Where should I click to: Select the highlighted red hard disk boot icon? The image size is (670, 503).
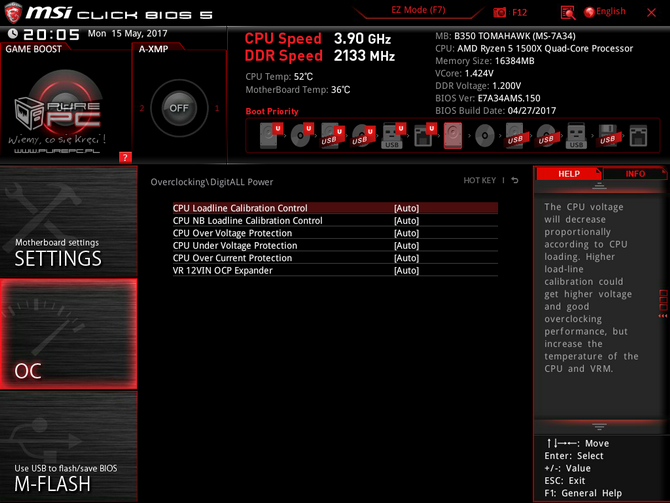pos(453,135)
